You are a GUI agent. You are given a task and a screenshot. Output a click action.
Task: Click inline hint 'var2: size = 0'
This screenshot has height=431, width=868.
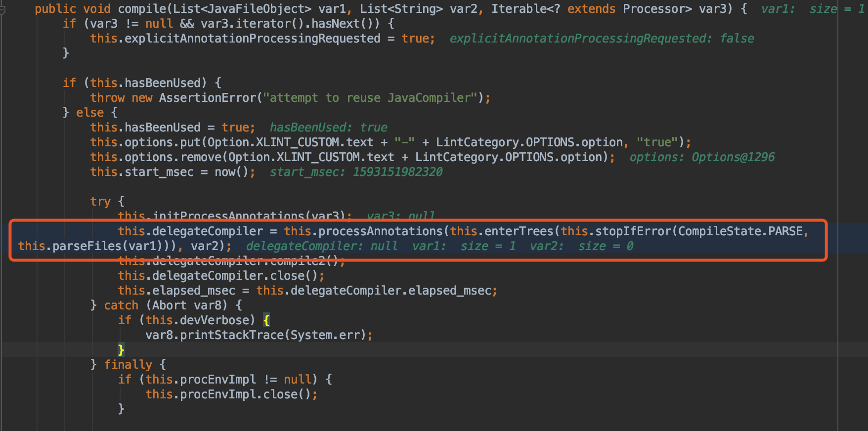582,246
